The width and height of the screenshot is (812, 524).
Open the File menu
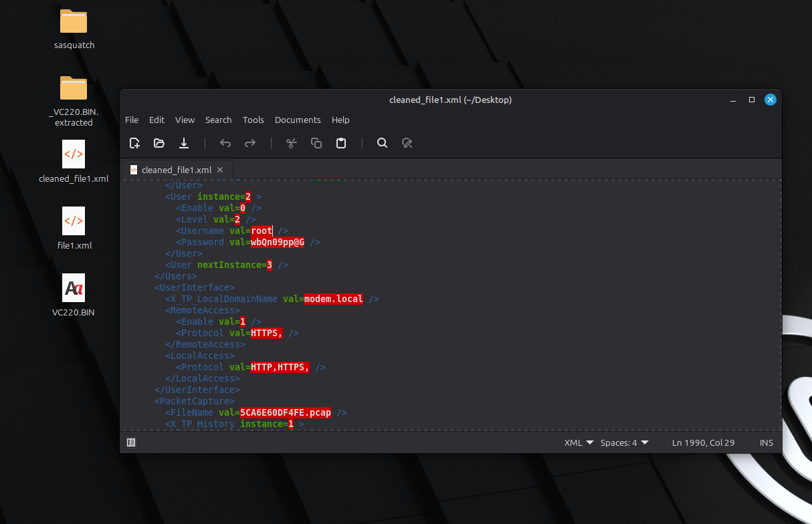[x=132, y=120]
